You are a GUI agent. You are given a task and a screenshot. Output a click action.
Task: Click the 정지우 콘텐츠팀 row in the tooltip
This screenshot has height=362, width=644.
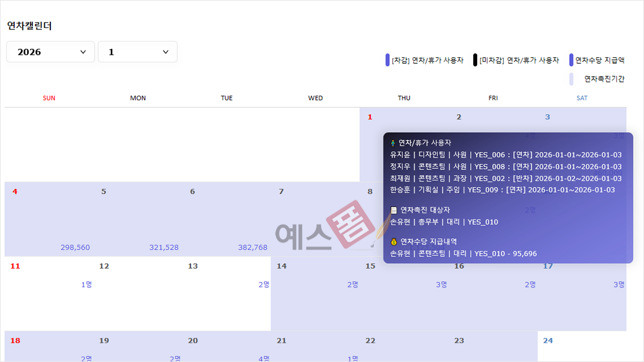[506, 167]
